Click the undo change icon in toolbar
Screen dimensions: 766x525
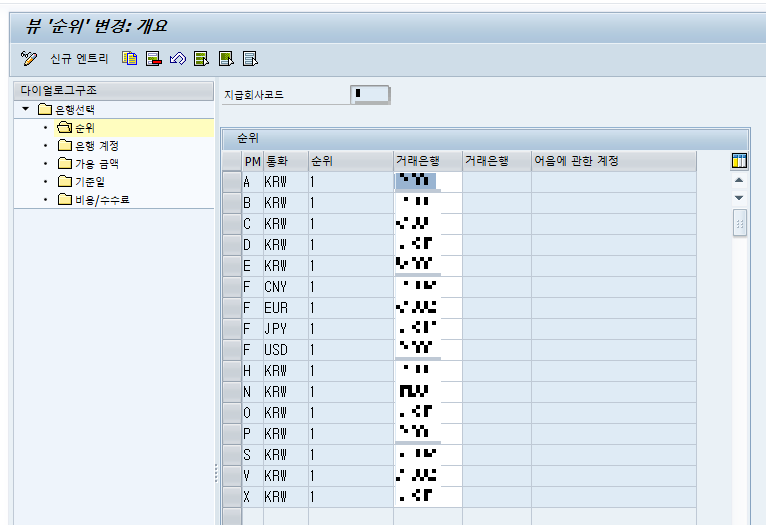pos(178,59)
